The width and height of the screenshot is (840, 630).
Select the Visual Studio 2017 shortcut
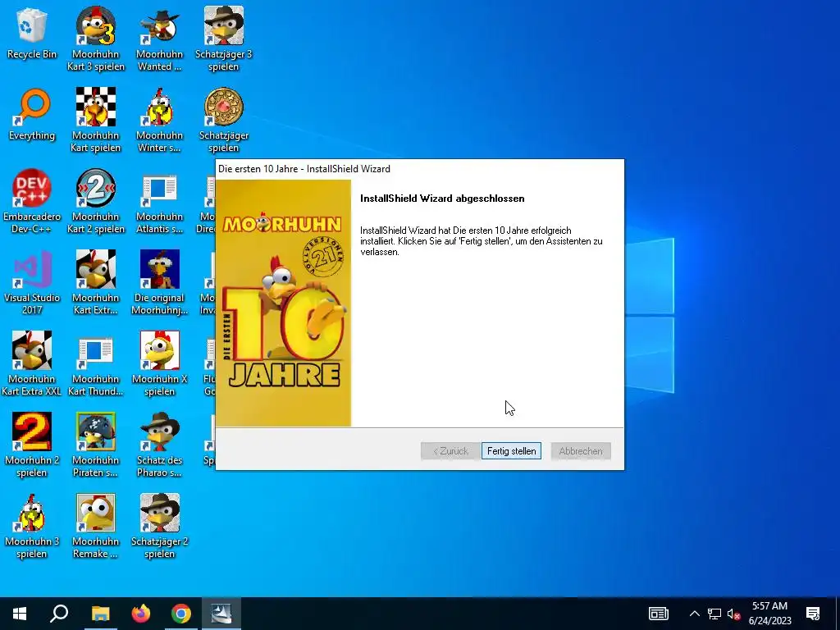point(32,282)
